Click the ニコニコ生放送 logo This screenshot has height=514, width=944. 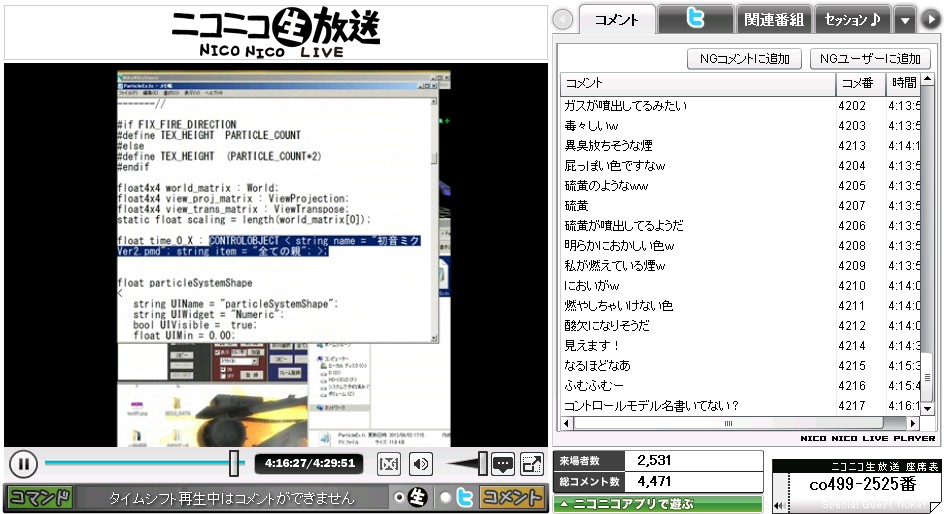tap(276, 32)
